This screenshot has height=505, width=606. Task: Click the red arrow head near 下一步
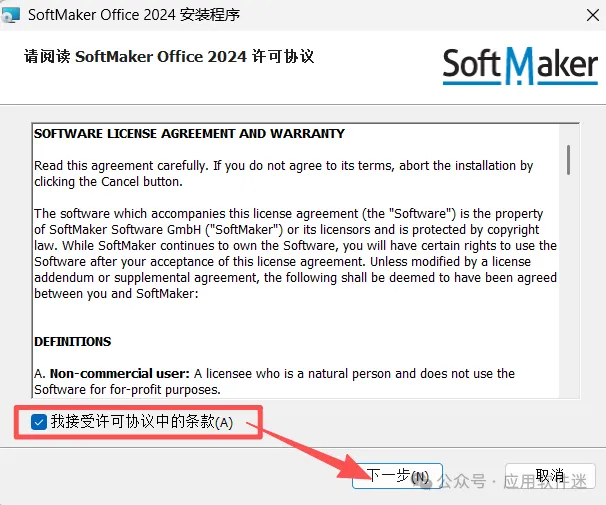click(x=354, y=468)
